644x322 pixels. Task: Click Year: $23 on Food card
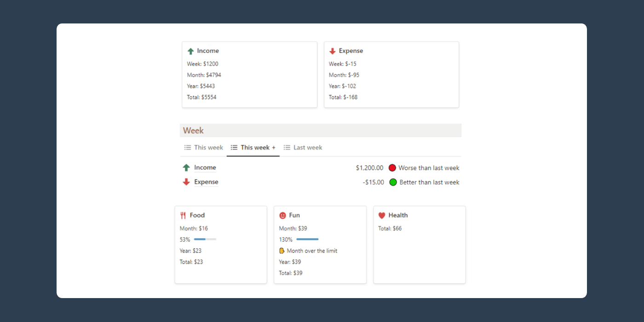click(x=190, y=251)
